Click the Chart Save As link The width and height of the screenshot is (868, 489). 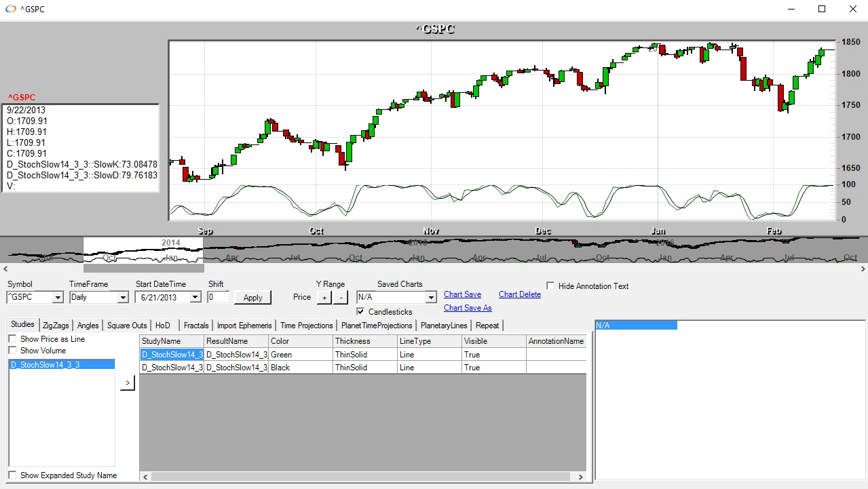tap(468, 308)
